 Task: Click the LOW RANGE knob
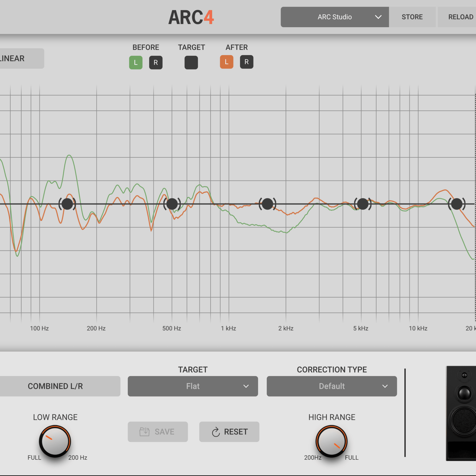coord(55,441)
